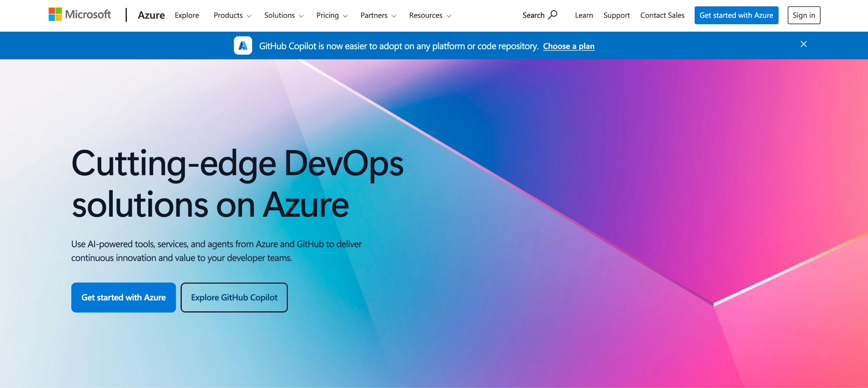The image size is (868, 388).
Task: Click the GitHub Copilot banner announcement text
Action: (399, 46)
